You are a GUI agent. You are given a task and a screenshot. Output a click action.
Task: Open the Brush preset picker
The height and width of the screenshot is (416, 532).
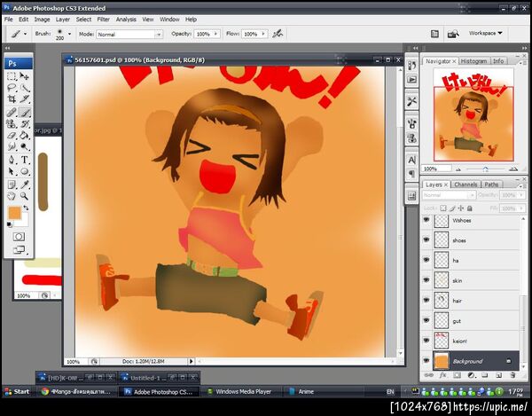coord(69,34)
